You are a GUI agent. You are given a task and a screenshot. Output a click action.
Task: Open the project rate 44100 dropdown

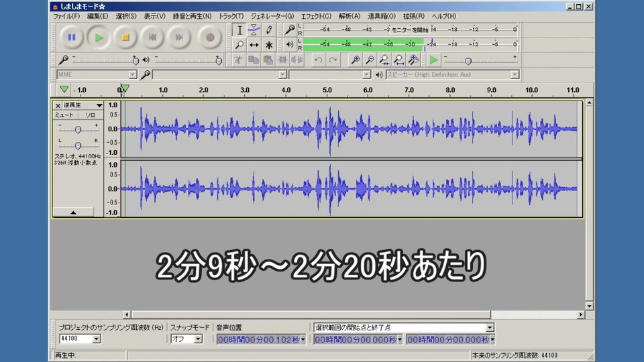tap(96, 339)
